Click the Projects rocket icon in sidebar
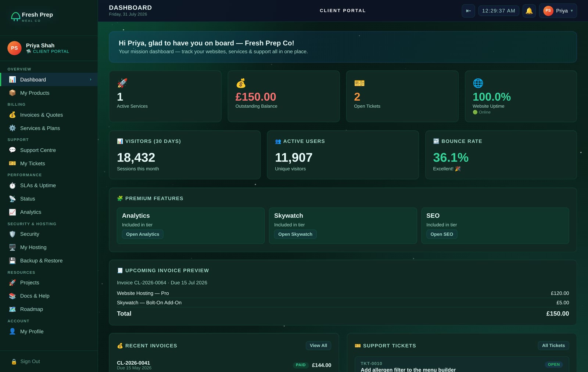Screen dimensions: 588x372 tap(12, 283)
